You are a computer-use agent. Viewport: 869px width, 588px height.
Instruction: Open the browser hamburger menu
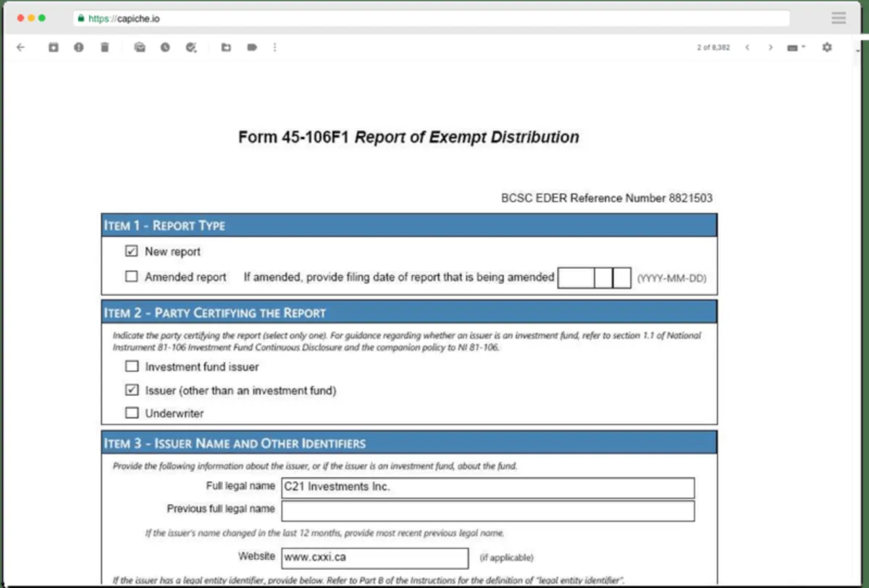839,19
